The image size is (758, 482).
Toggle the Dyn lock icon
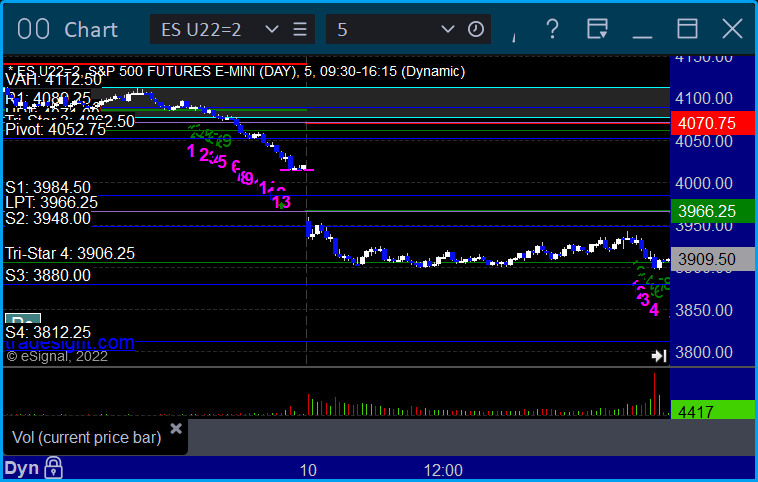pyautogui.click(x=53, y=467)
